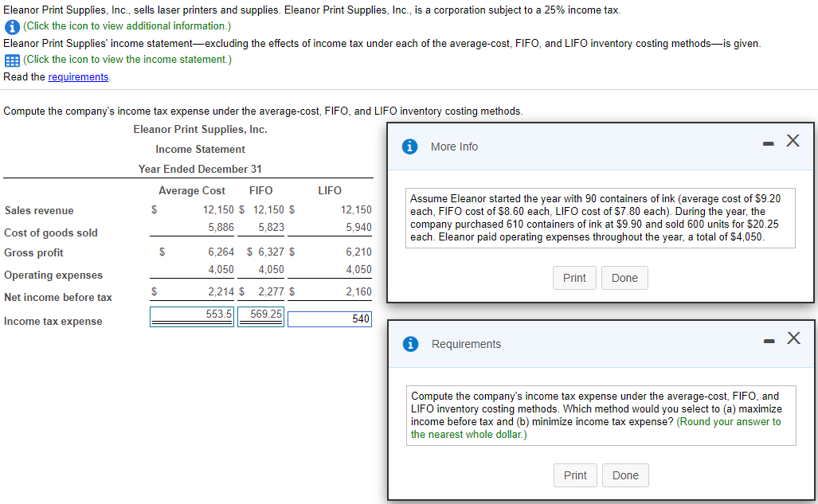Print the More Info dialog
Viewport: 818px width, 504px height.
tap(574, 278)
